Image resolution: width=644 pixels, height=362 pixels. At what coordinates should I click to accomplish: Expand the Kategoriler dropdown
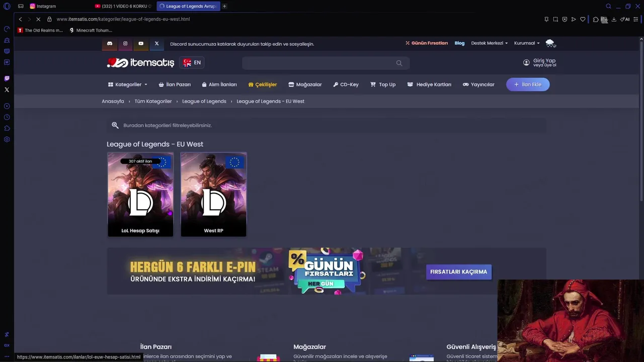point(128,84)
